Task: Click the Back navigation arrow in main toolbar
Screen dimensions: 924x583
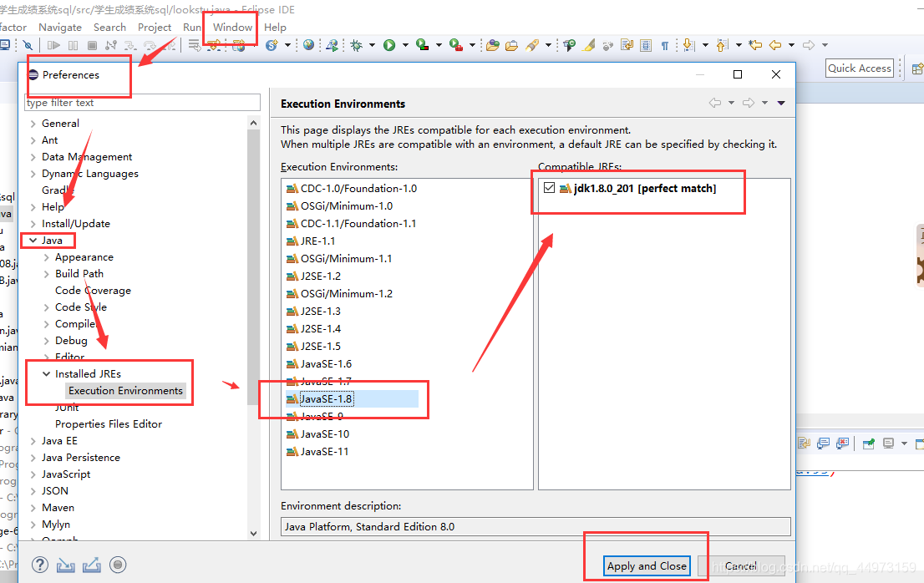Action: click(775, 45)
